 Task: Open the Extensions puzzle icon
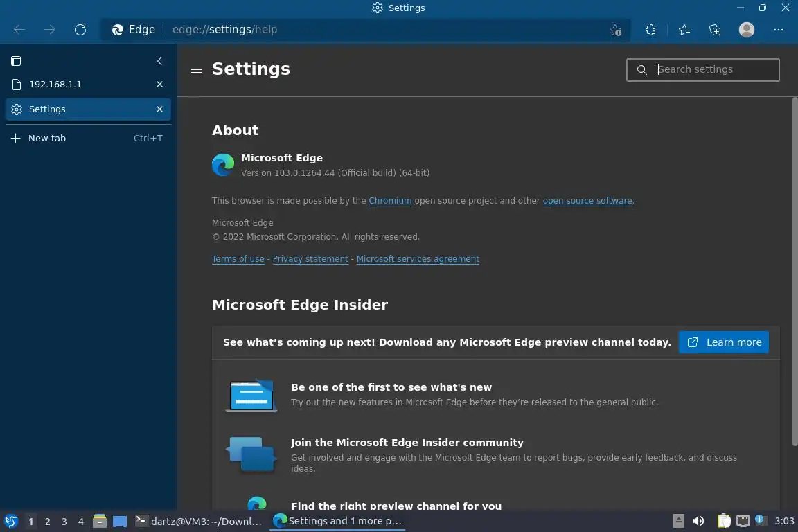click(x=650, y=30)
